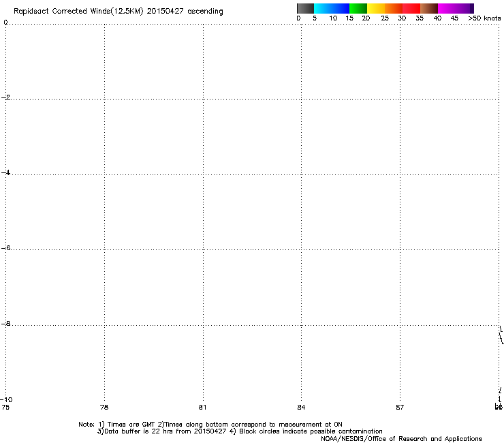Click the 'NOAA/NESDIS/Office of Research and Applications' credit

pos(401,439)
